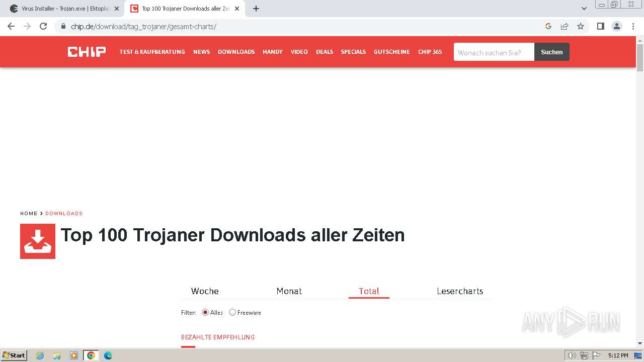Open media player from taskbar
644x362 pixels.
tap(74, 355)
